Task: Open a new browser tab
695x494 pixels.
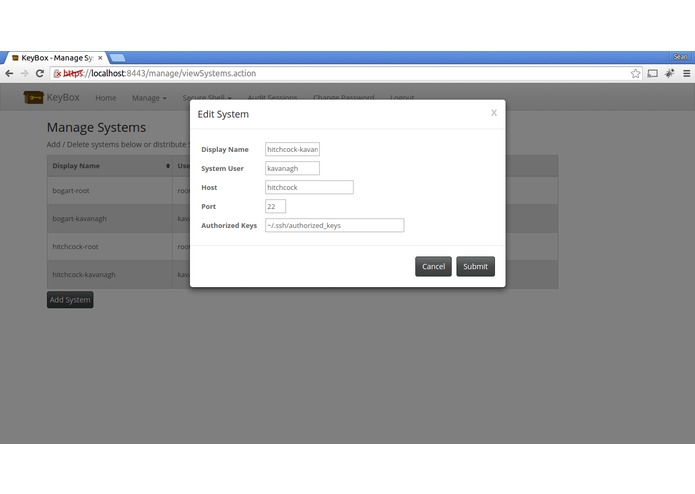Action: tap(117, 58)
